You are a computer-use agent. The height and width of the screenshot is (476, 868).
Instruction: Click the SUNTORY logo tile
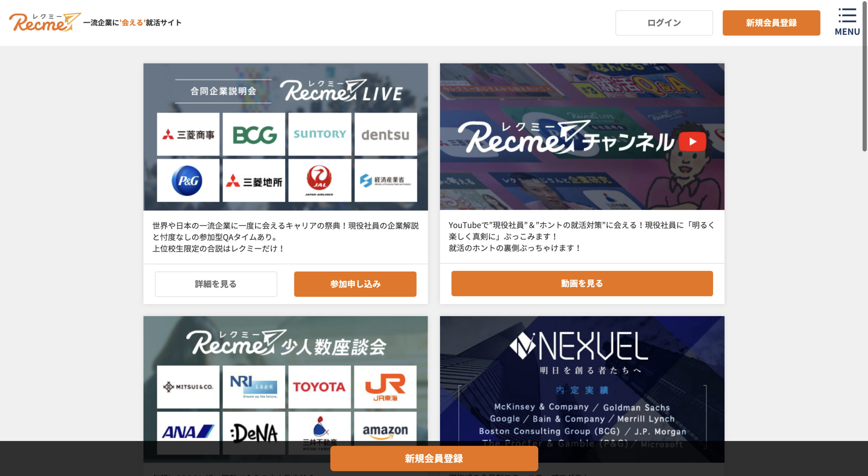(x=320, y=135)
